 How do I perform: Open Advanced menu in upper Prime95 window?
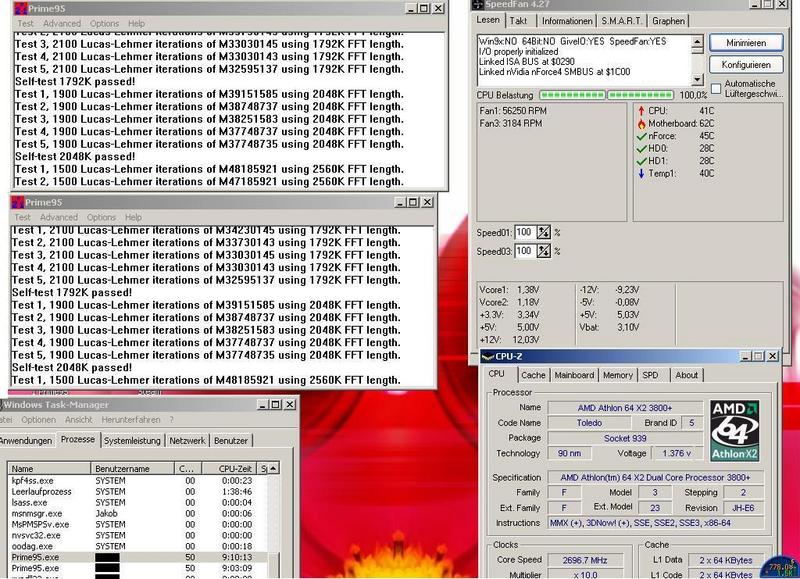tap(62, 23)
